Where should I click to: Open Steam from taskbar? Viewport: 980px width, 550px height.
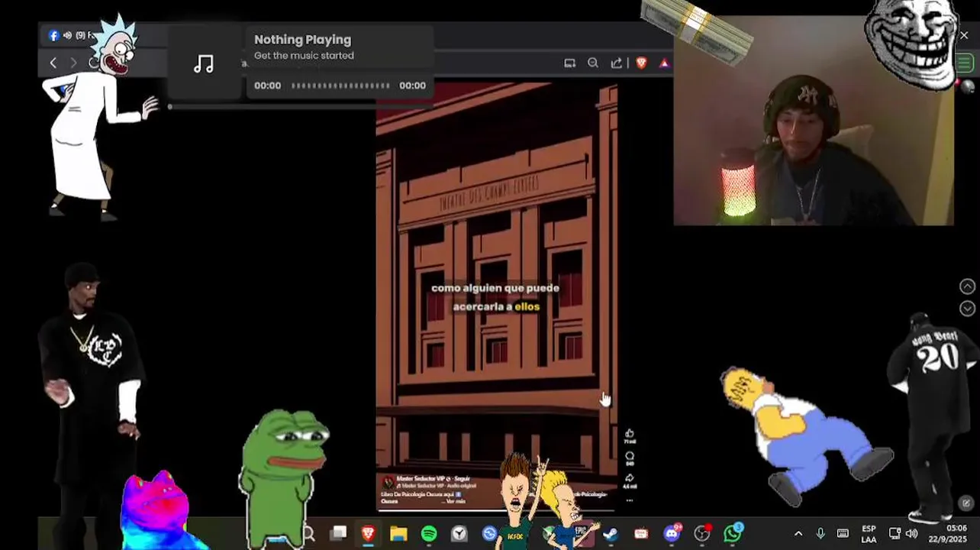click(611, 533)
